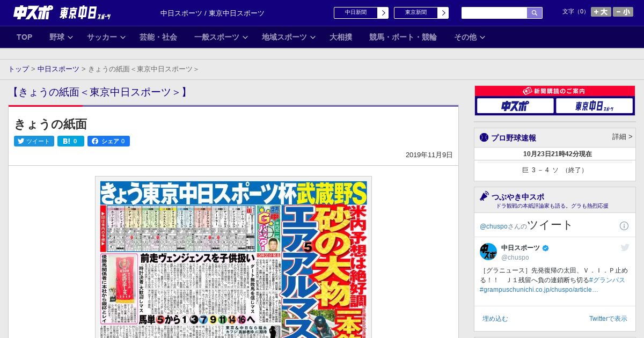Viewport: 644px width, 338px height.
Task: Click the baseball icon beside プロ野球速報
Action: pos(484,138)
